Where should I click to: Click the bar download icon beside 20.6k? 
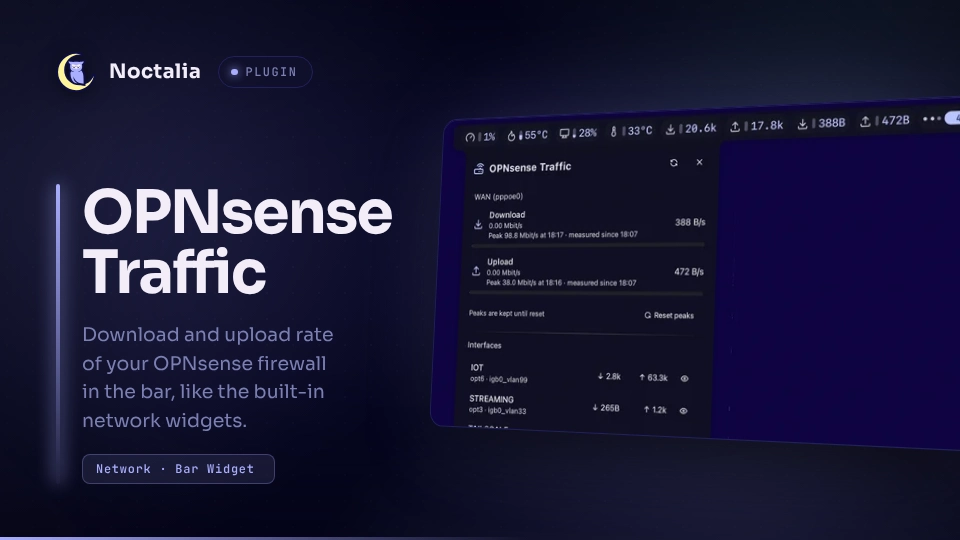tap(670, 129)
